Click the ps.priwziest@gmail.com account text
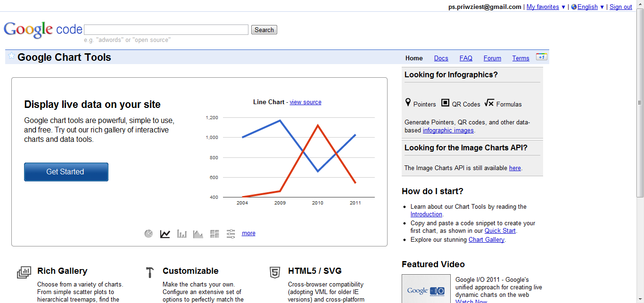 coord(485,7)
